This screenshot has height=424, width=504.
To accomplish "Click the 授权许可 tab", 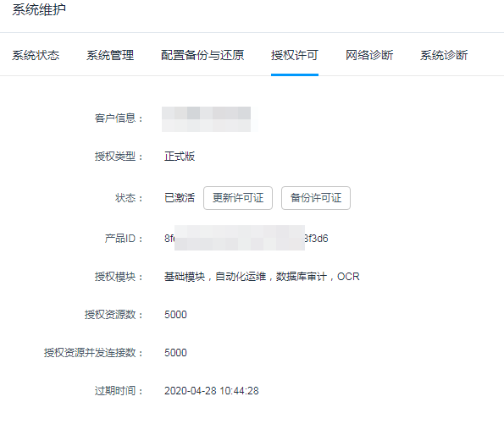I will tap(295, 55).
